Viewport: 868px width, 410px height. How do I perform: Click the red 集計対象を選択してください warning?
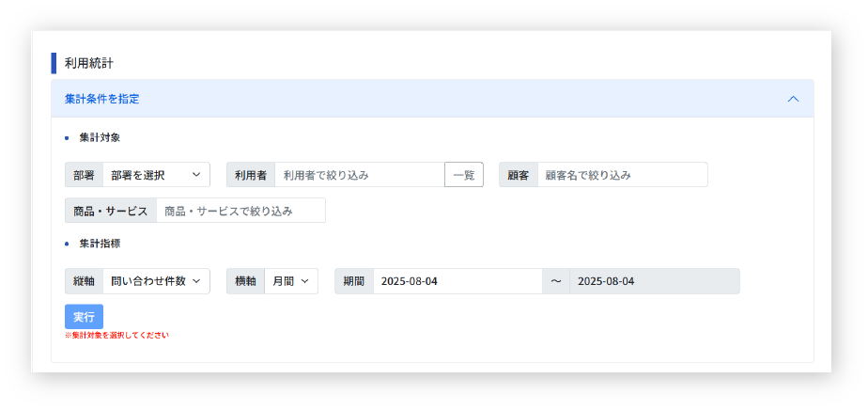[116, 335]
